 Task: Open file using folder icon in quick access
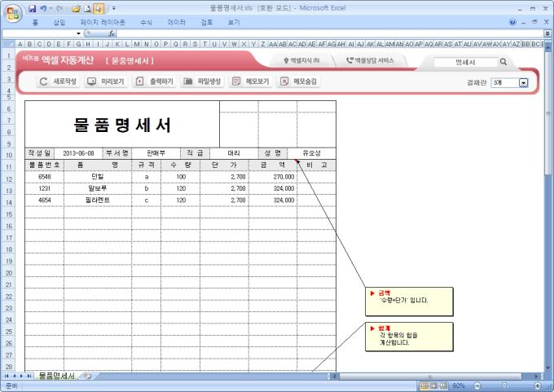click(x=76, y=9)
